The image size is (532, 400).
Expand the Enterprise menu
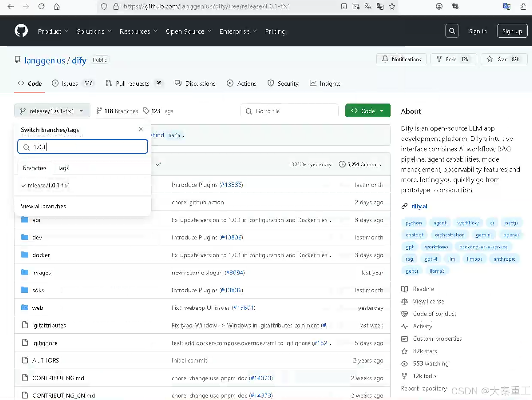click(x=238, y=31)
